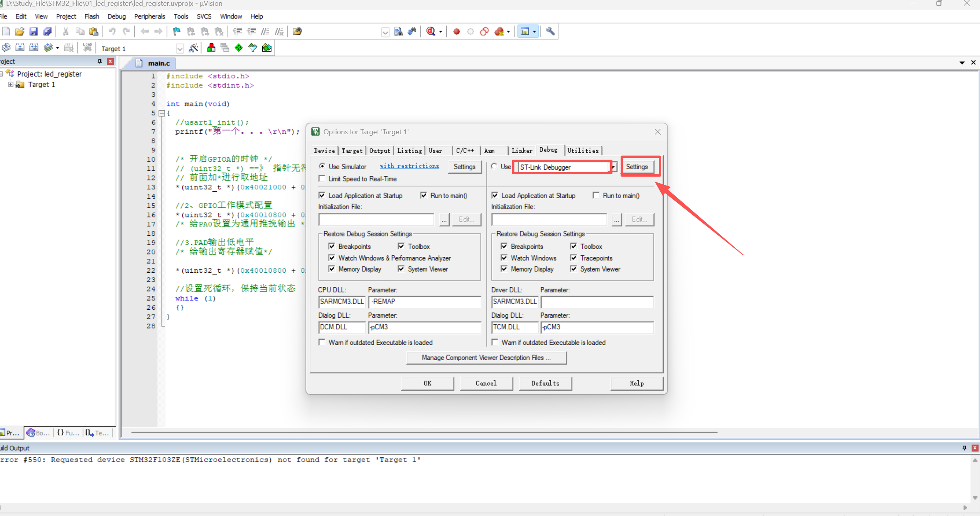Download code to flash with LOAD icon
980x516 pixels.
tap(87, 47)
